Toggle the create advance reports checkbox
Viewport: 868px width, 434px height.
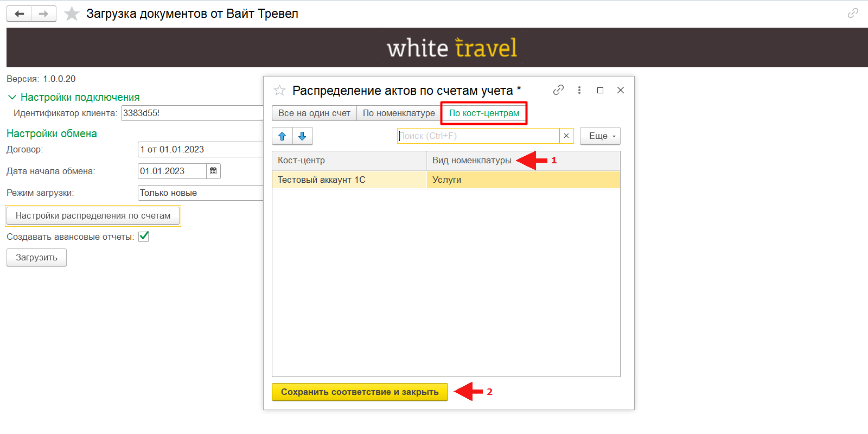(144, 237)
